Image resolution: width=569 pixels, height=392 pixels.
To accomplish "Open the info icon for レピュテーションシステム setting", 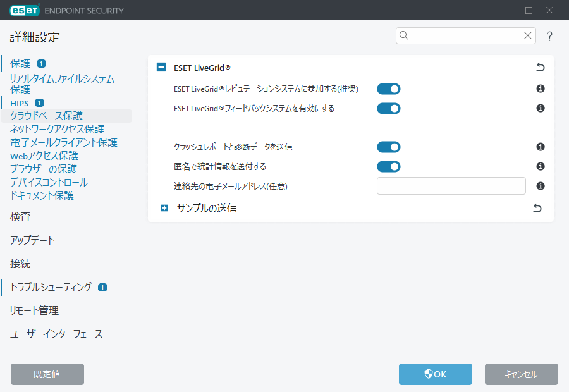I will (540, 89).
